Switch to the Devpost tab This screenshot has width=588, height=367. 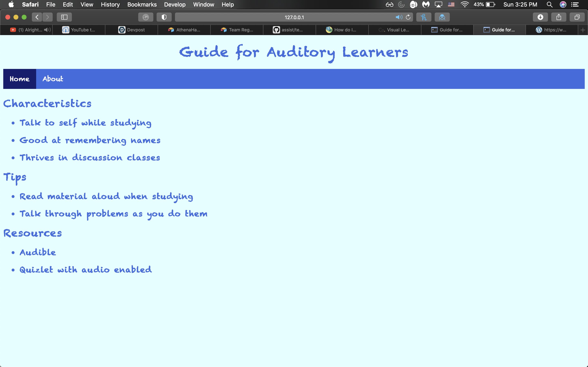pos(131,30)
